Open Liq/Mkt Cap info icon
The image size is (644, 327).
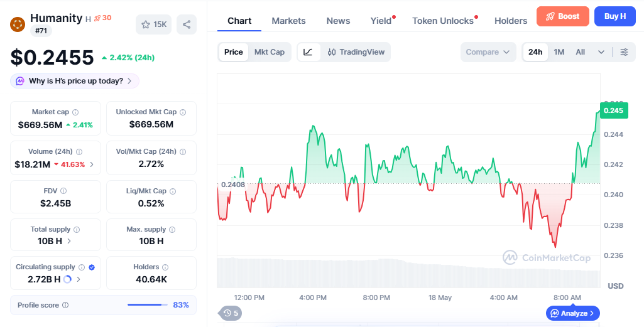(x=173, y=191)
